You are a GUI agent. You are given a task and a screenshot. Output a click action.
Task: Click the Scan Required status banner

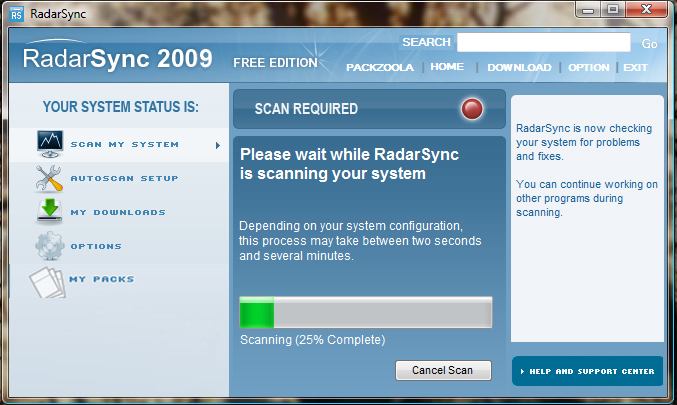pos(369,109)
